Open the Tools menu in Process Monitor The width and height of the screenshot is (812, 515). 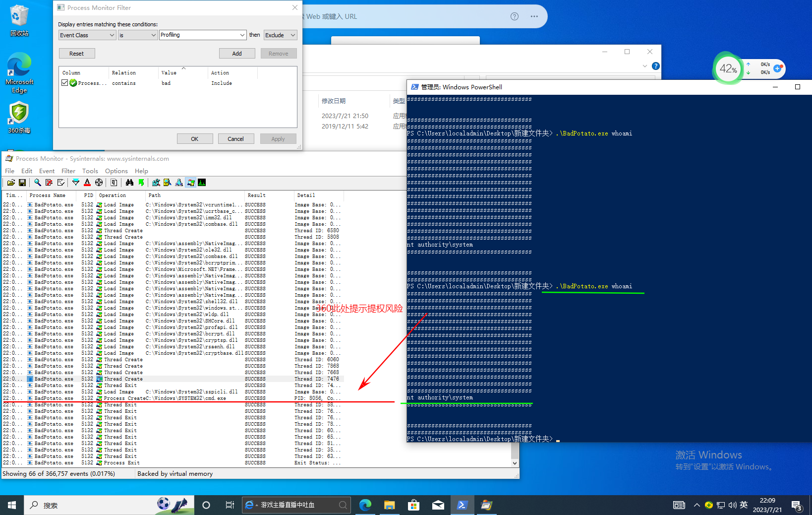pyautogui.click(x=90, y=171)
